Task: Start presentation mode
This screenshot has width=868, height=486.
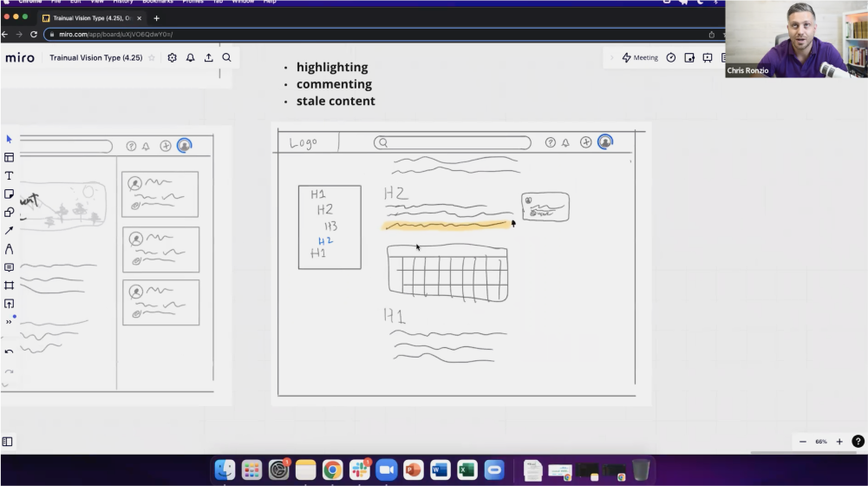Action: click(708, 57)
